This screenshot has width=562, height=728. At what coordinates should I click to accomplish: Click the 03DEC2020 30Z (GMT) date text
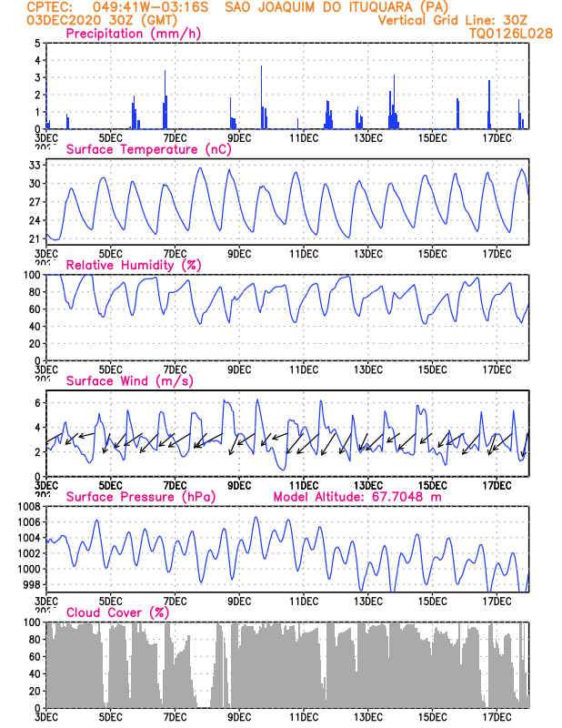(x=102, y=20)
